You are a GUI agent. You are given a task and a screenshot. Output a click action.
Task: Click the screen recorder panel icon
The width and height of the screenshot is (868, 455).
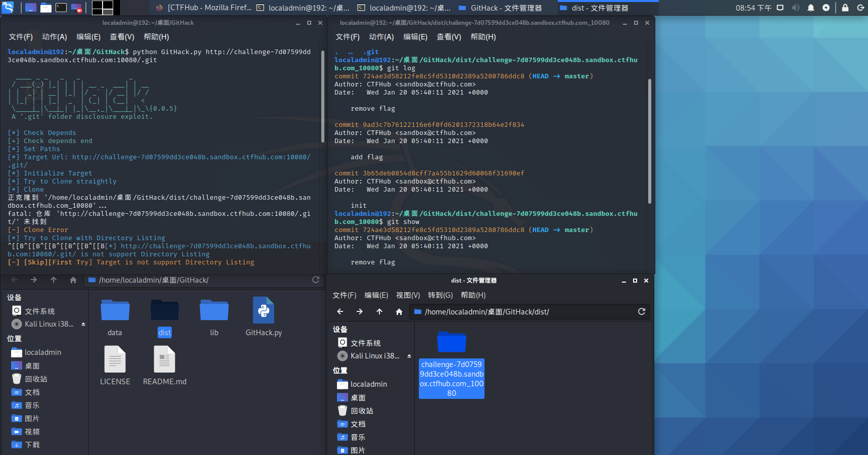(76, 8)
